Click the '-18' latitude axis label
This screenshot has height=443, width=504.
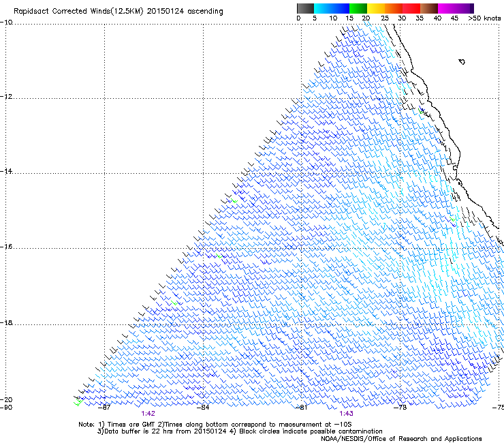[6, 322]
